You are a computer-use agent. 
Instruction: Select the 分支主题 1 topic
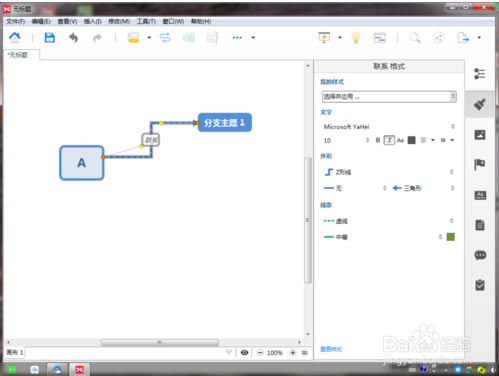click(225, 123)
